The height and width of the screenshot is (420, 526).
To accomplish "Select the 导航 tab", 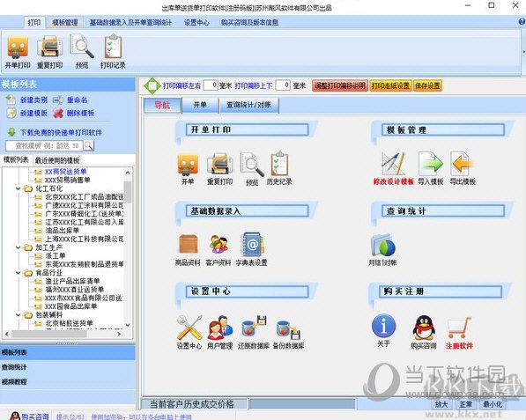I will (x=162, y=106).
